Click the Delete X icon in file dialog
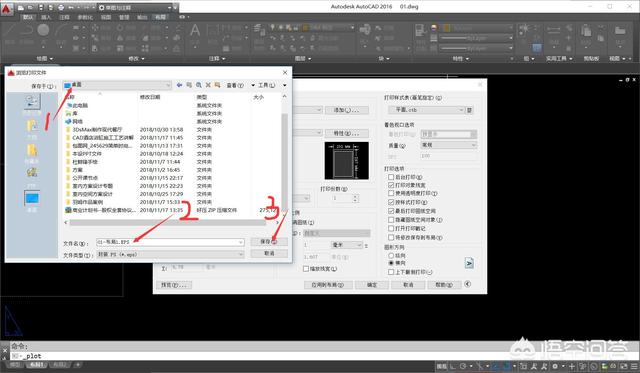The image size is (640, 373). tap(208, 85)
